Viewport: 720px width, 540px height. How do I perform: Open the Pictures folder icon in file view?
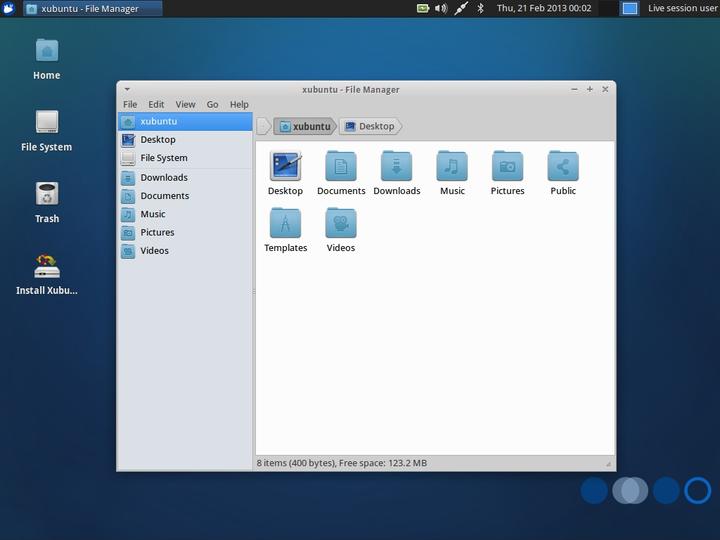(x=507, y=166)
